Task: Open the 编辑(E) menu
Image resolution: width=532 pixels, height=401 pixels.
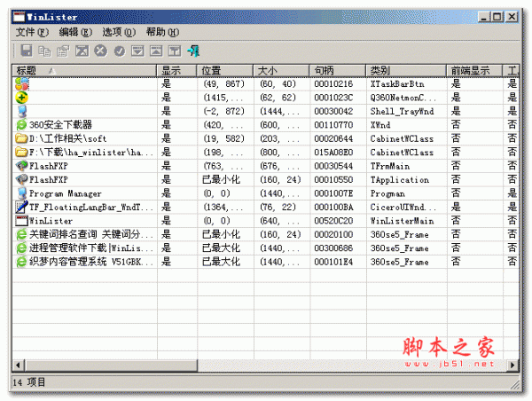Action: point(75,32)
